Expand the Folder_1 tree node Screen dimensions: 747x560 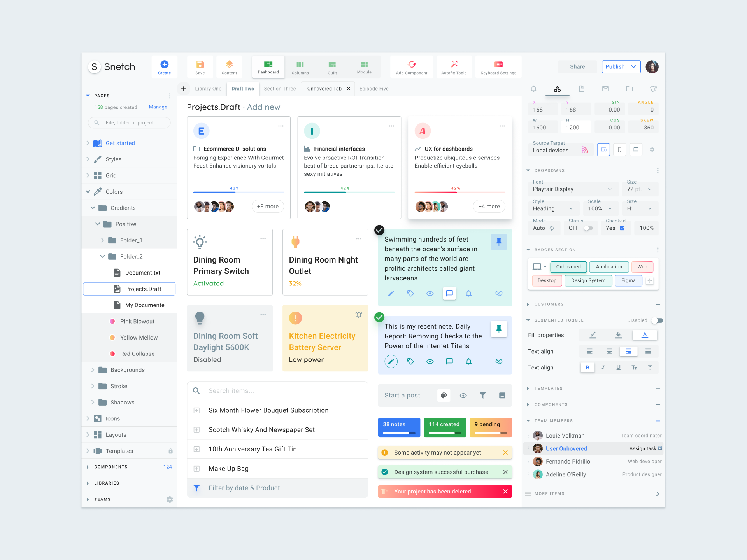tap(102, 240)
